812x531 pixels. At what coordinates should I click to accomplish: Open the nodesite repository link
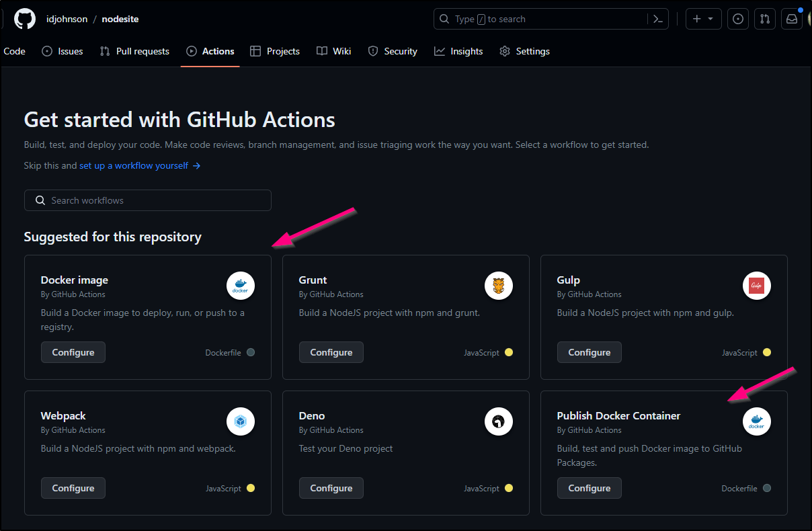pos(120,19)
